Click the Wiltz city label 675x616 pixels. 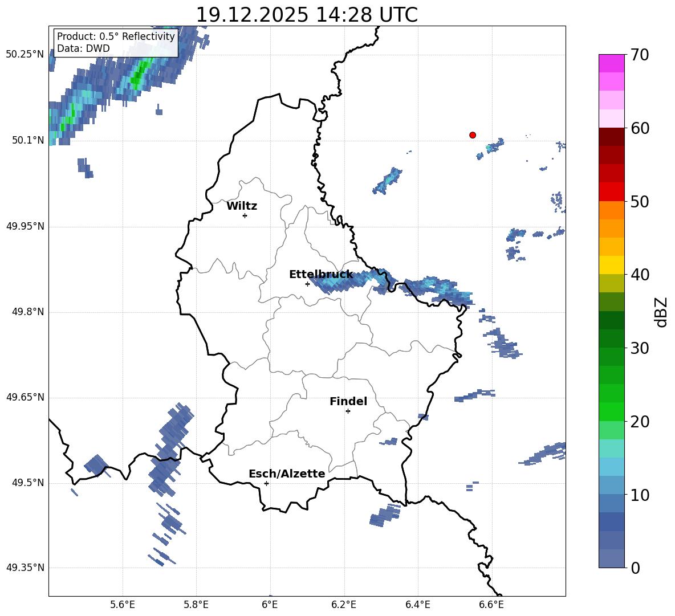pos(242,206)
